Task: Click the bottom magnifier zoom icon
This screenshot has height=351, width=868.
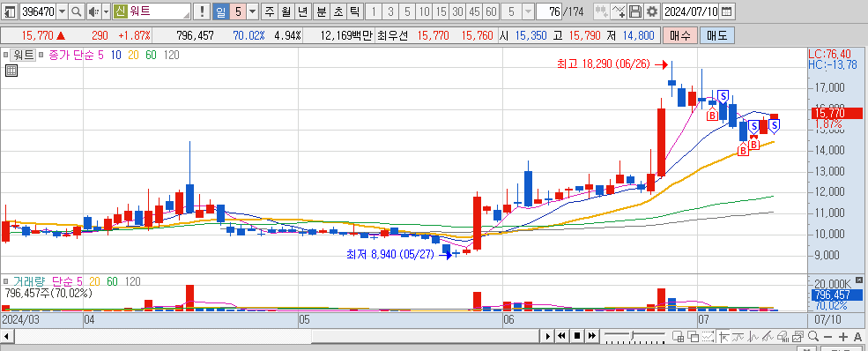Action: [x=813, y=336]
